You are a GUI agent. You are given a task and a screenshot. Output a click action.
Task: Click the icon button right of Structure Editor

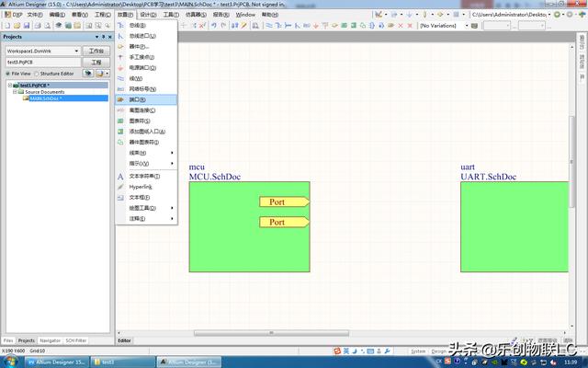click(x=88, y=74)
